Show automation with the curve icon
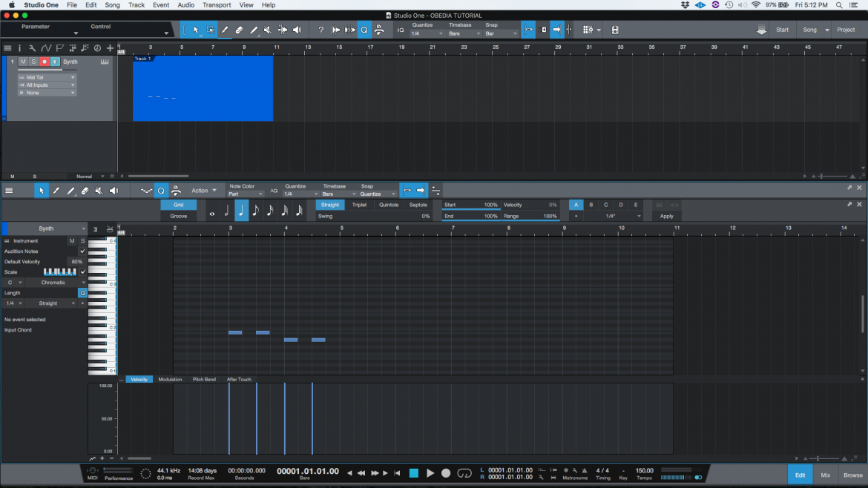Screen dimensions: 868x488 tap(46, 48)
